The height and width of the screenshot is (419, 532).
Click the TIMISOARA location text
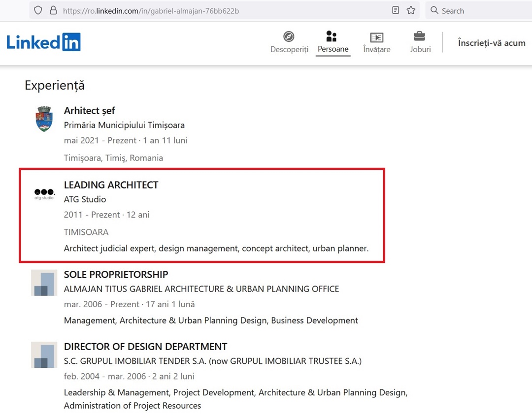click(x=86, y=232)
